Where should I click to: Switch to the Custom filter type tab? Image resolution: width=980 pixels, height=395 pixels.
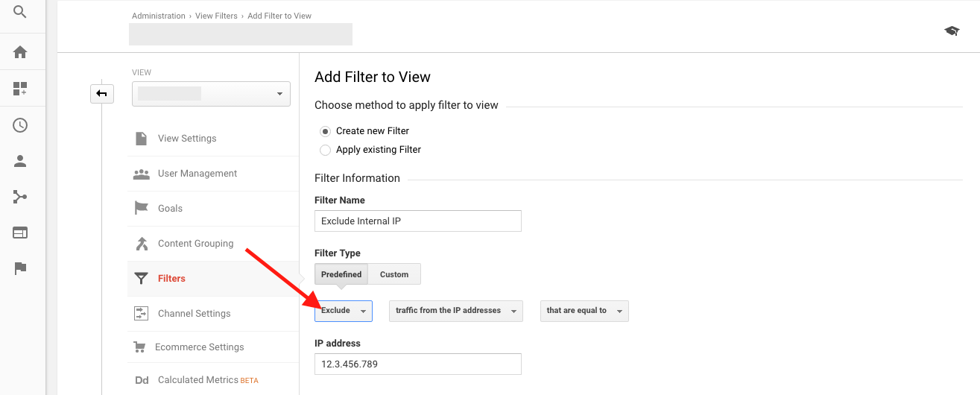tap(394, 274)
